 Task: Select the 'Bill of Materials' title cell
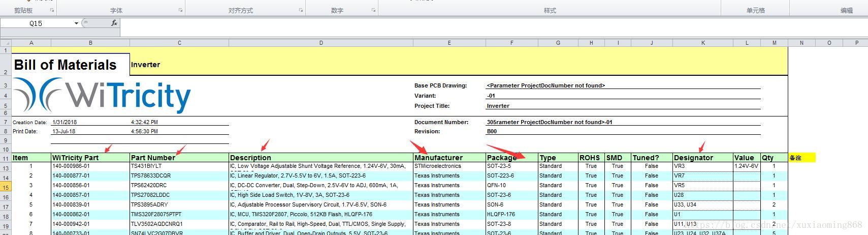pyautogui.click(x=71, y=65)
